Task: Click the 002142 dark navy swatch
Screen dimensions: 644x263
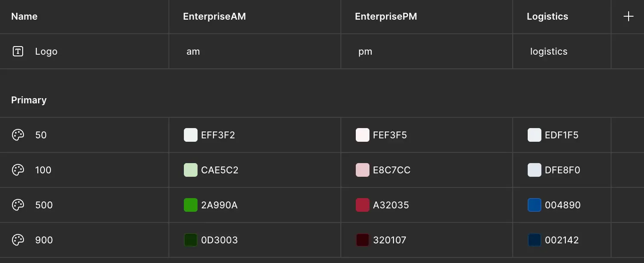Action: pos(535,240)
